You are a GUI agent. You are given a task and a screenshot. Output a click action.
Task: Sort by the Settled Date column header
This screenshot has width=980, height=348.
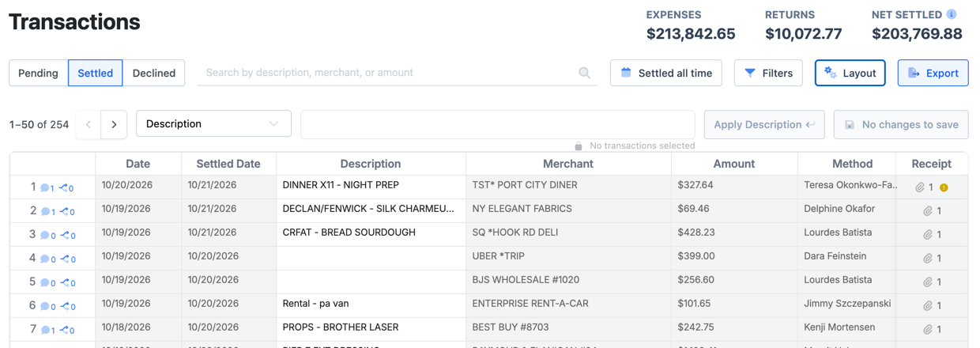point(228,164)
